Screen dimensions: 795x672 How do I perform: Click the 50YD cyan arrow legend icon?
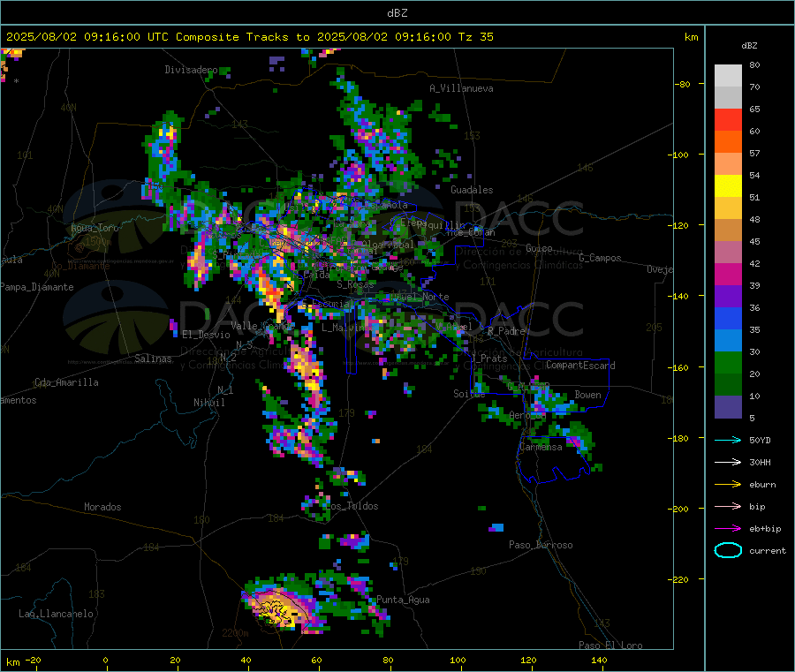pos(728,440)
